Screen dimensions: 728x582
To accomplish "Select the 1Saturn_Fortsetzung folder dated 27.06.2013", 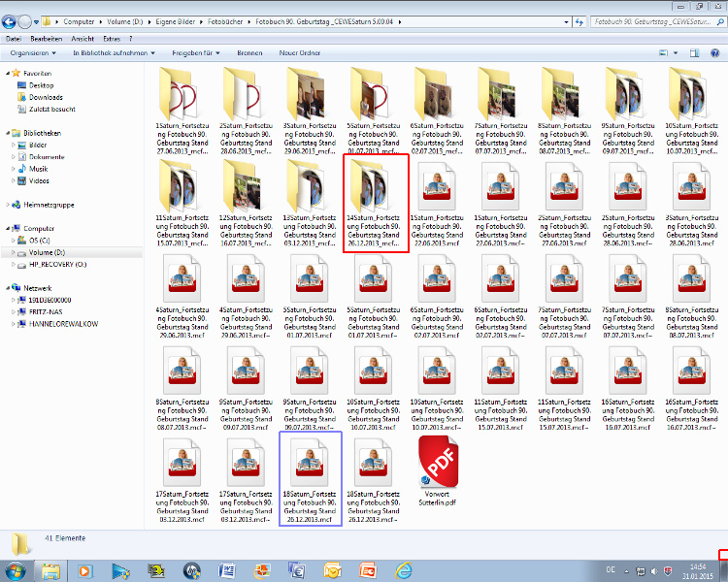I will pyautogui.click(x=182, y=111).
